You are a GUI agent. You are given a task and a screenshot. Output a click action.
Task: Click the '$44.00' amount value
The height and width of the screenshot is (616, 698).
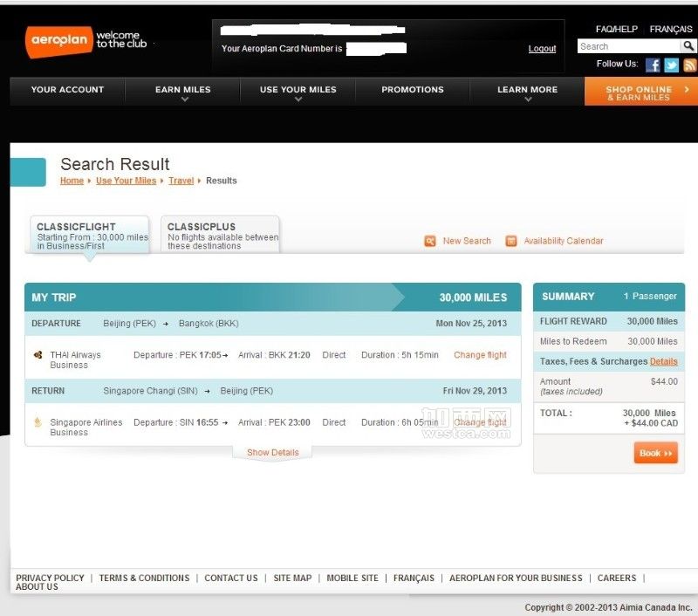pyautogui.click(x=664, y=381)
